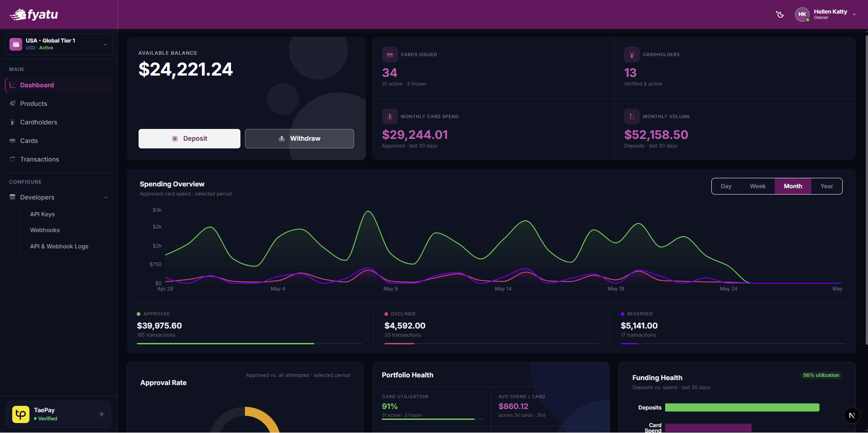This screenshot has height=433, width=868.
Task: Click the Portfolio Health heading
Action: [408, 375]
